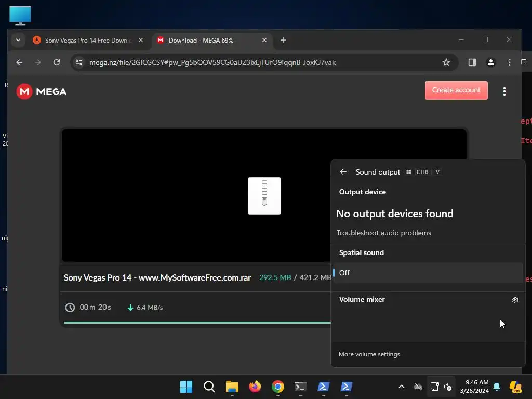Open taskbar Search
Image resolution: width=532 pixels, height=399 pixels.
[209, 387]
